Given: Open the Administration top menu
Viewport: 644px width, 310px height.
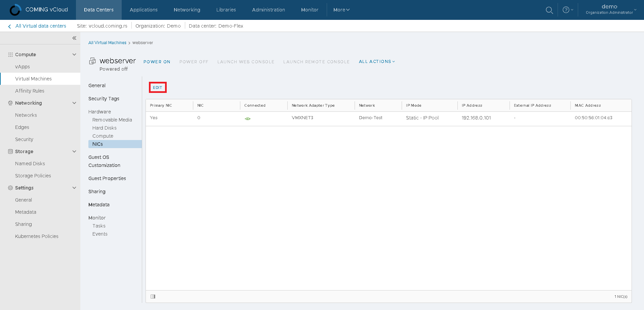Looking at the screenshot, I should tap(268, 10).
